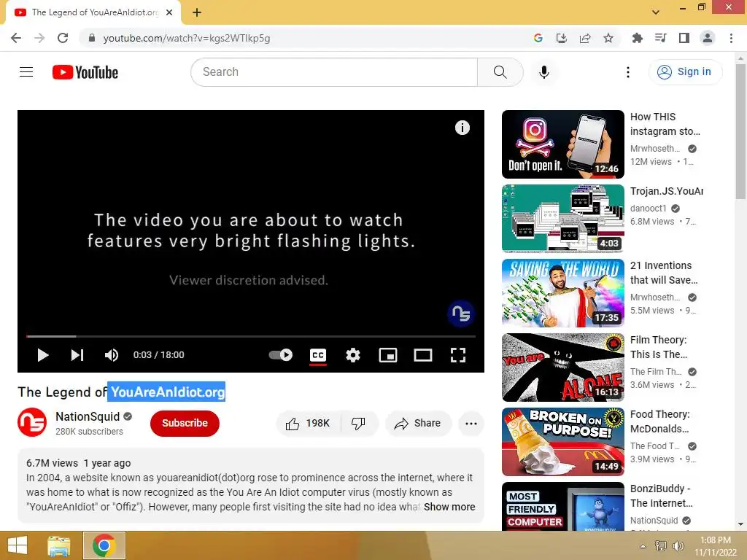Open the Windows Start menu
This screenshot has width=747, height=560.
pos(18,545)
